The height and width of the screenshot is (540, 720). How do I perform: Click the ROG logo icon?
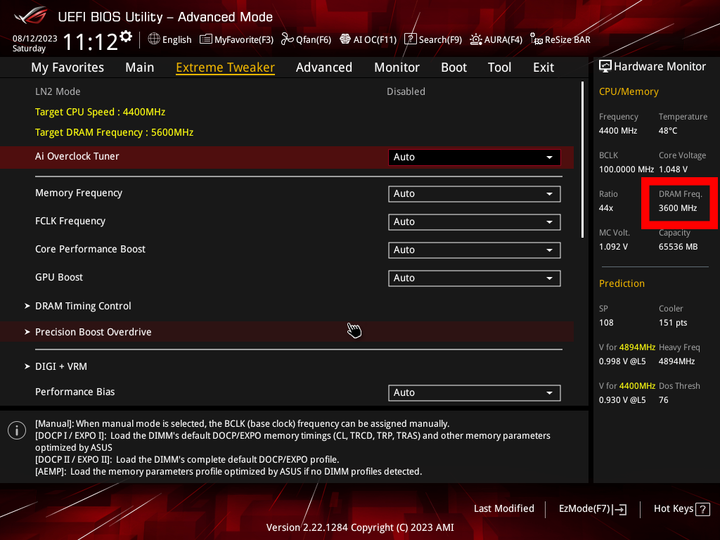pos(31,17)
